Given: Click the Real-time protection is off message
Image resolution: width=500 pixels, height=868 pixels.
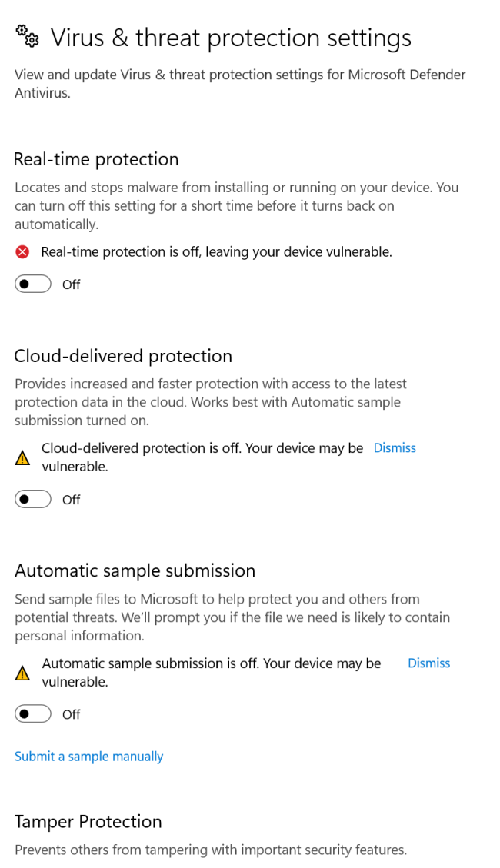Looking at the screenshot, I should click(216, 251).
